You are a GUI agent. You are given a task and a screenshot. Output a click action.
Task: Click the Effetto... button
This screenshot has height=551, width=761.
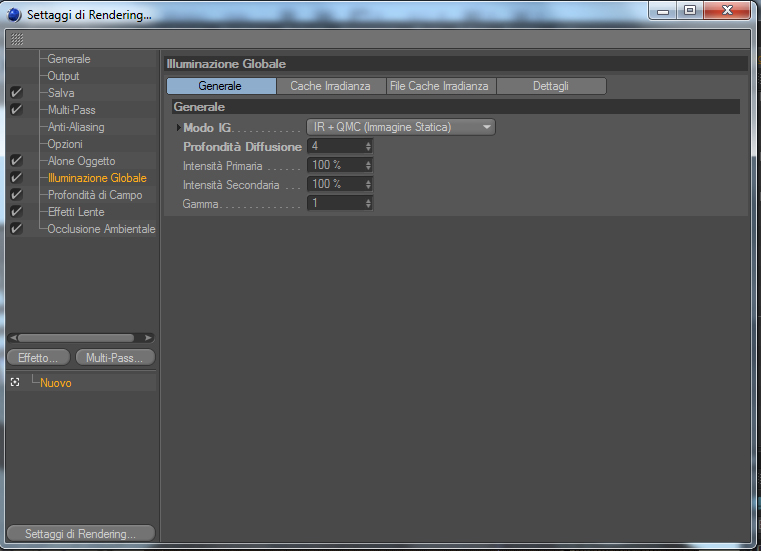[38, 358]
